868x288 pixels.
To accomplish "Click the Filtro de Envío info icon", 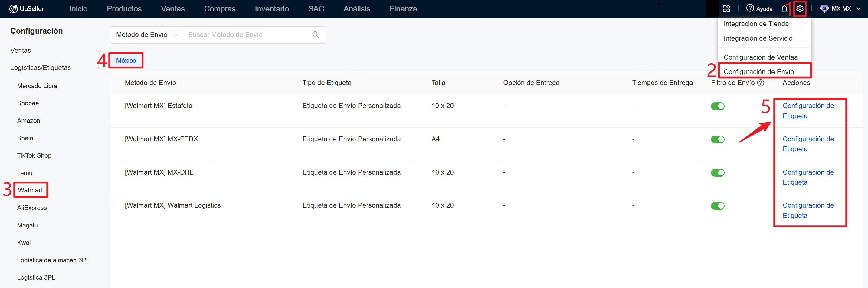I will point(761,83).
